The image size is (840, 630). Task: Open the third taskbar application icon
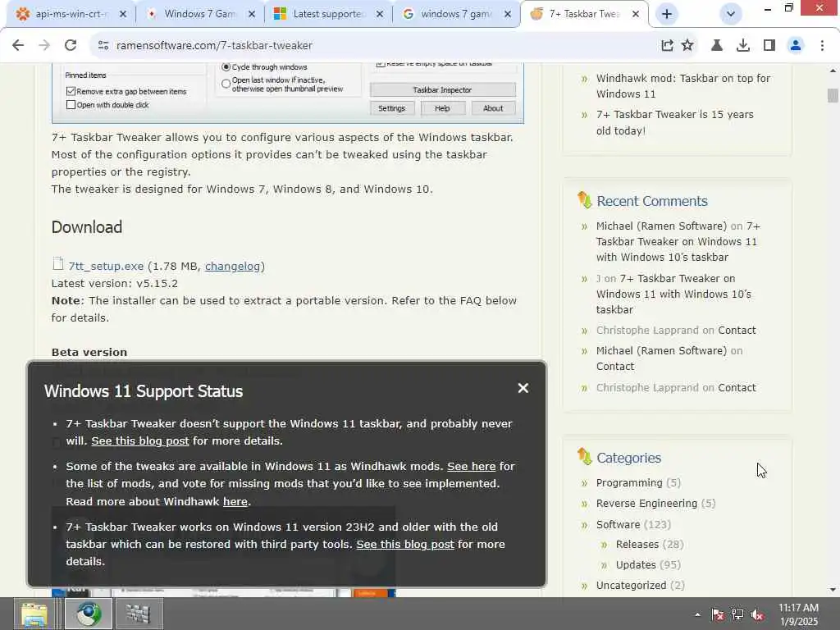pyautogui.click(x=138, y=614)
